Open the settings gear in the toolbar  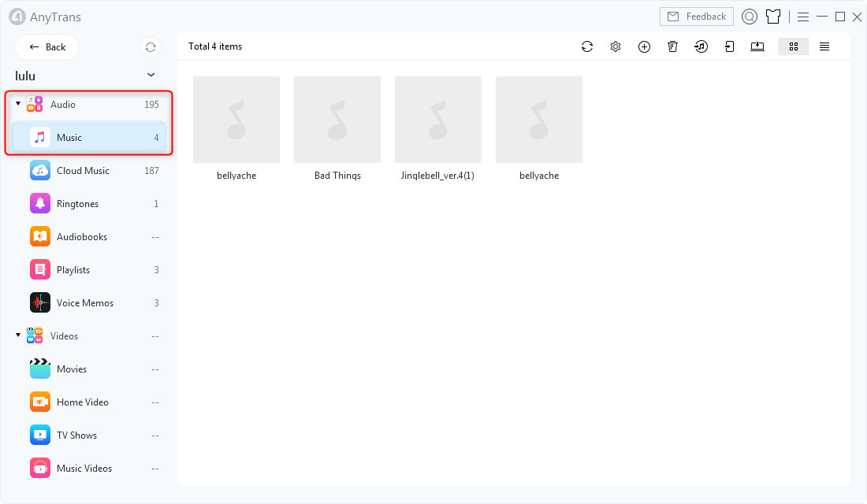[616, 47]
